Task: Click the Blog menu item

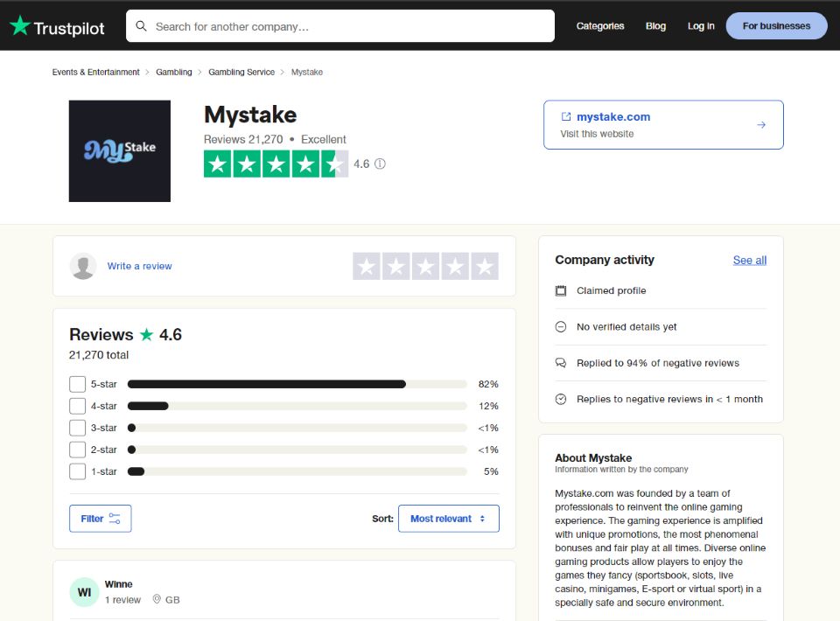Action: [x=655, y=26]
